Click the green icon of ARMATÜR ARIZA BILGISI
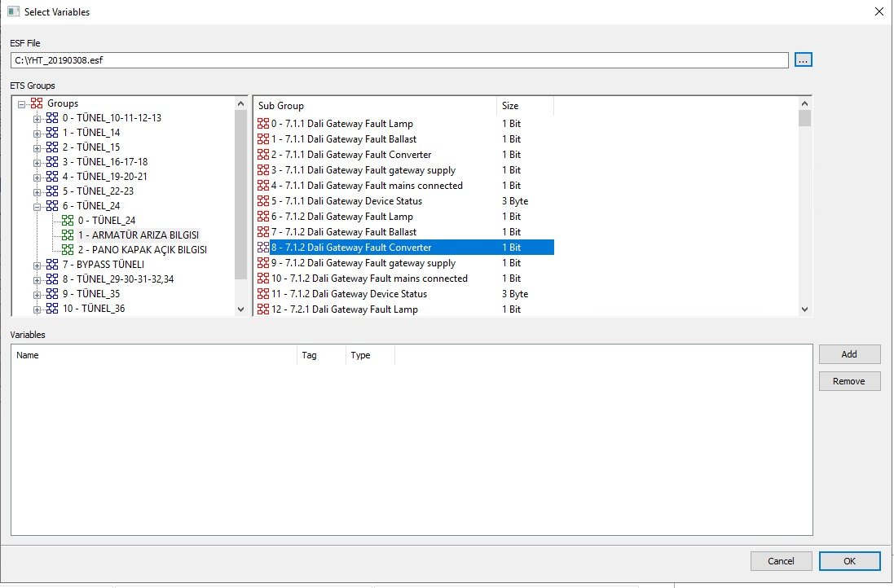 pos(68,235)
